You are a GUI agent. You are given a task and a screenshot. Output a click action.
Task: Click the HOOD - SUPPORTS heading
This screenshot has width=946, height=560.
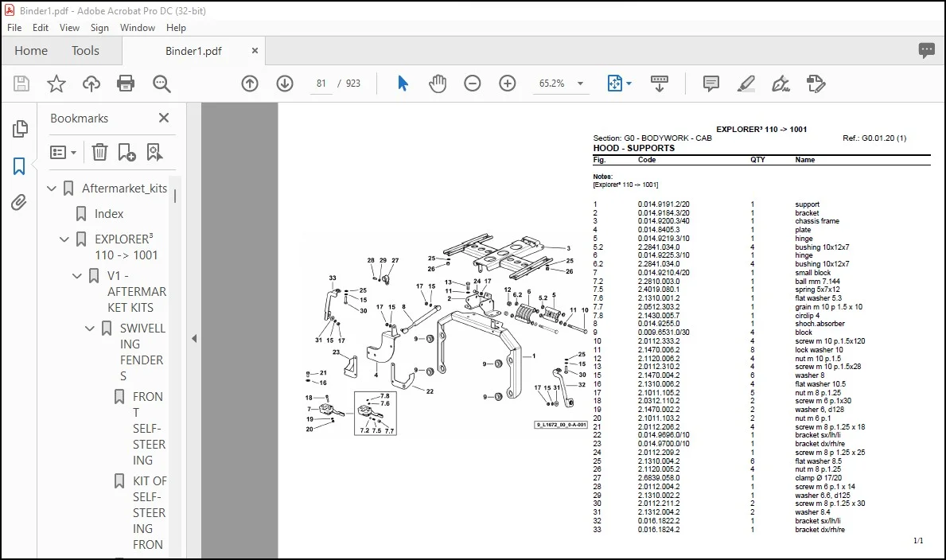(633, 149)
